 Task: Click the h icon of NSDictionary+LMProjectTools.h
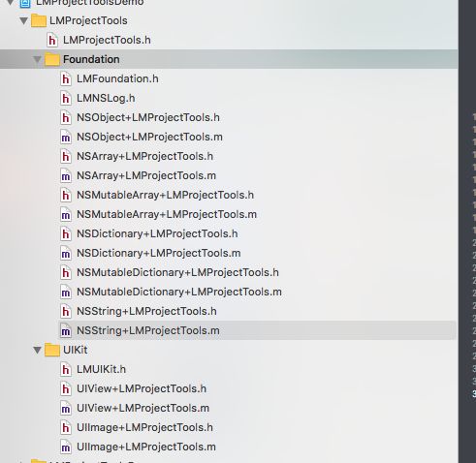66,233
